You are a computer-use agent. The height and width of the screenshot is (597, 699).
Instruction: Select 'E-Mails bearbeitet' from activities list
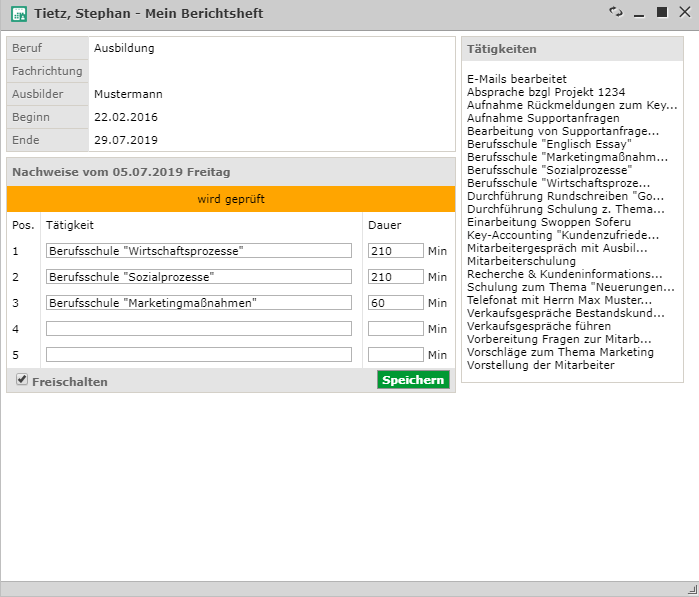coord(517,79)
